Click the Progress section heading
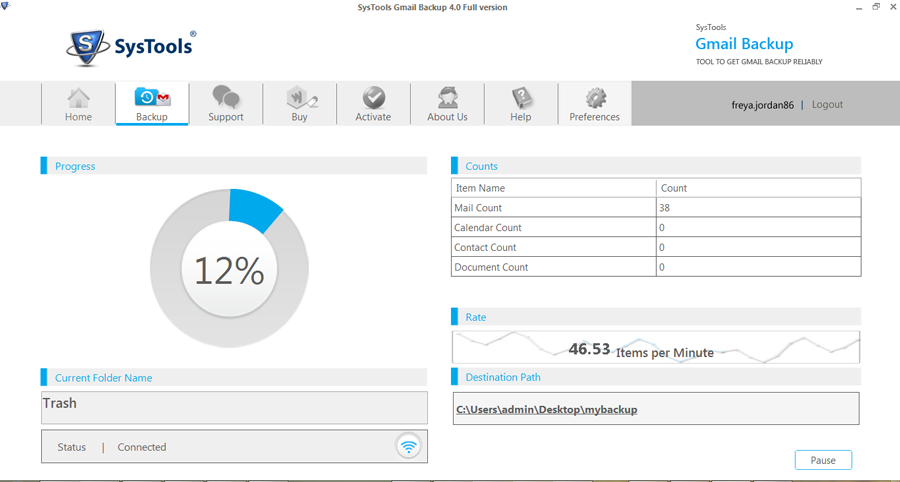 (x=75, y=166)
